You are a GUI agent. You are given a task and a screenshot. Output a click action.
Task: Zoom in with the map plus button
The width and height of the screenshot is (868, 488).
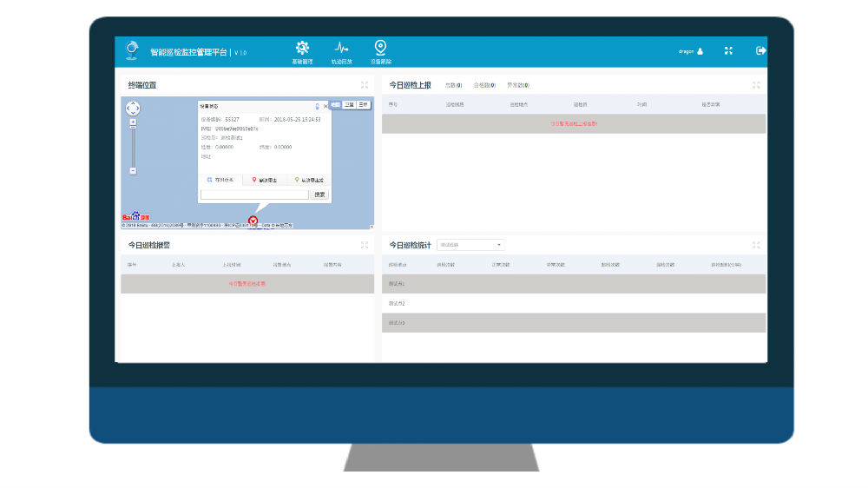[x=133, y=122]
